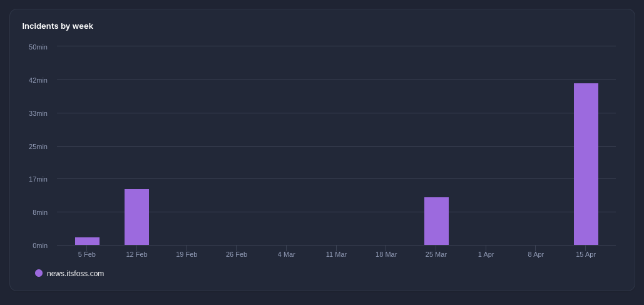
Task: Click the 0min y-axis label
Action: pos(40,246)
